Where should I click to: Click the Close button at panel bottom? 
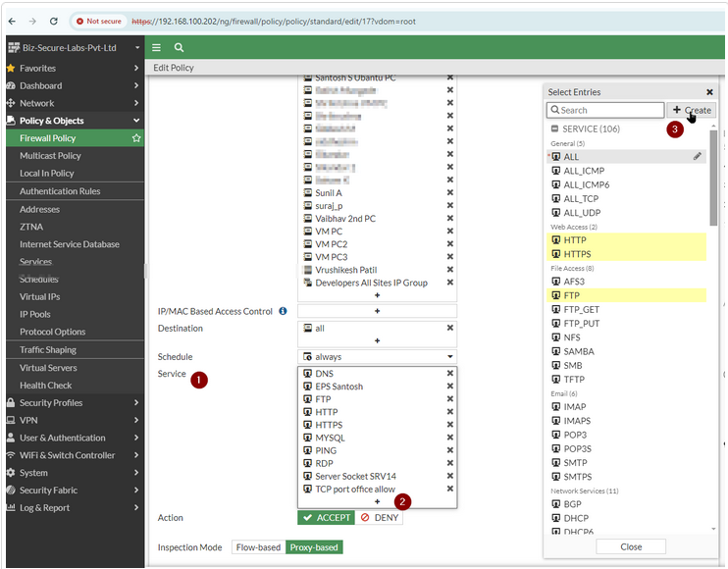click(x=631, y=546)
